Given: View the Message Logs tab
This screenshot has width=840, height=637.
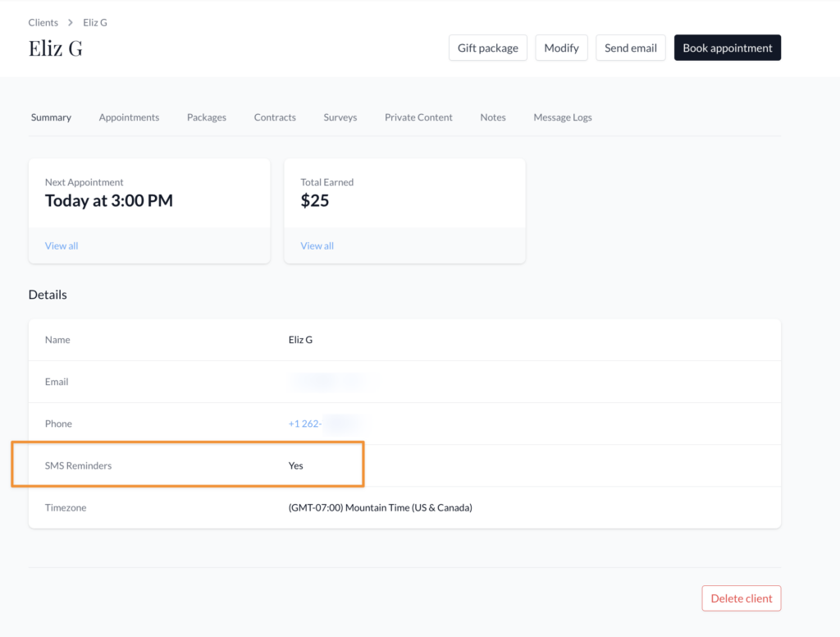Looking at the screenshot, I should coord(562,117).
